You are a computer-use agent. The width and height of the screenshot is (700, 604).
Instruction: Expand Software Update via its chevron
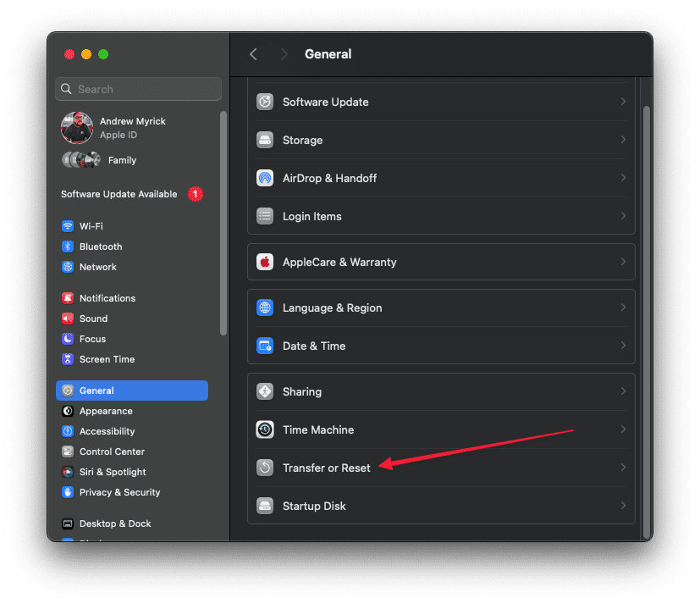tap(623, 102)
